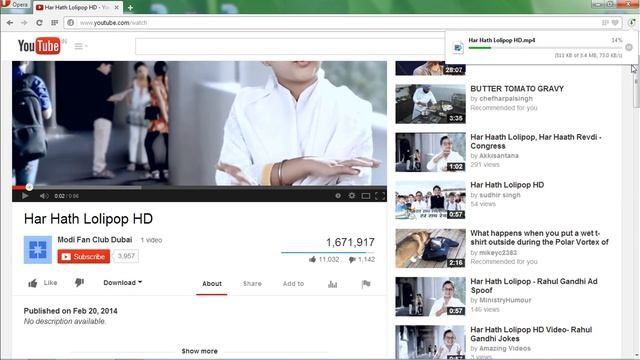Open the Polar Vortex wet t-shirt video link

click(539, 238)
